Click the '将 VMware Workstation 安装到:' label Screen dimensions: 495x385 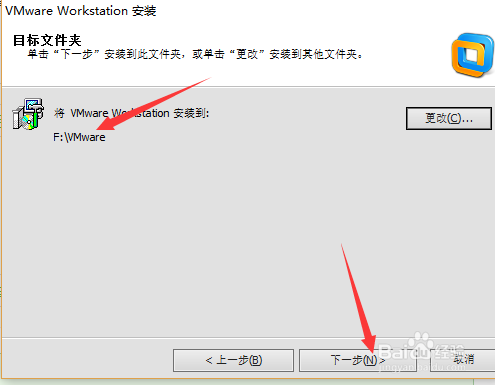pos(131,113)
